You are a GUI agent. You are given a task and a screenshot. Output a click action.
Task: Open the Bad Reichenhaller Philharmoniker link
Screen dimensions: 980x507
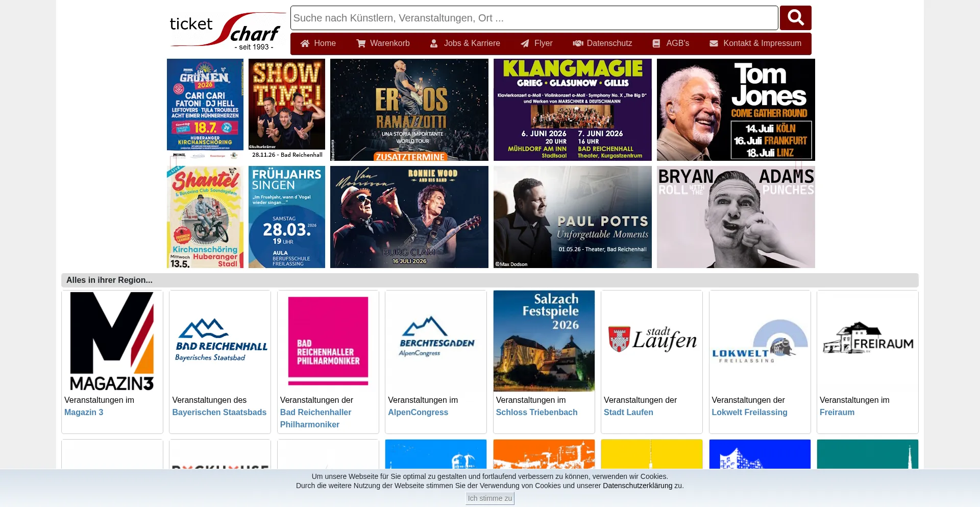[x=315, y=418]
